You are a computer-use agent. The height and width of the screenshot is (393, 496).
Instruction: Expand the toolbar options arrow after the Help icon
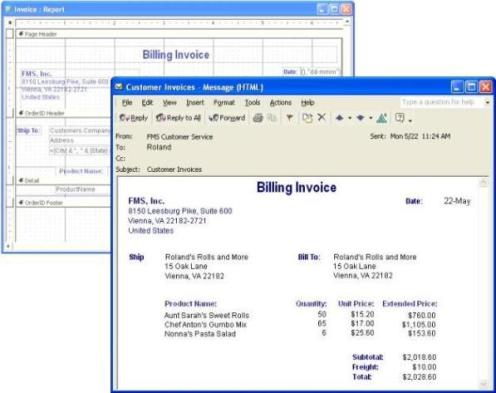point(410,120)
